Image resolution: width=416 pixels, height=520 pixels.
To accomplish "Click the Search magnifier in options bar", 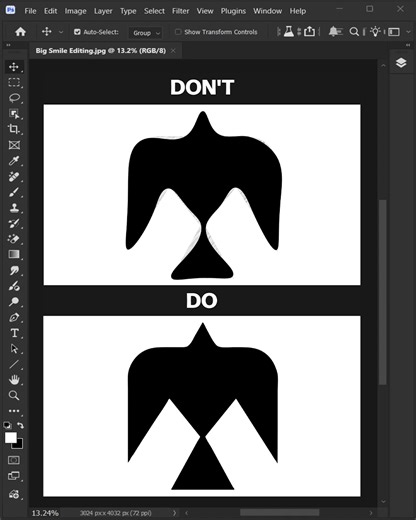I will pos(354,32).
